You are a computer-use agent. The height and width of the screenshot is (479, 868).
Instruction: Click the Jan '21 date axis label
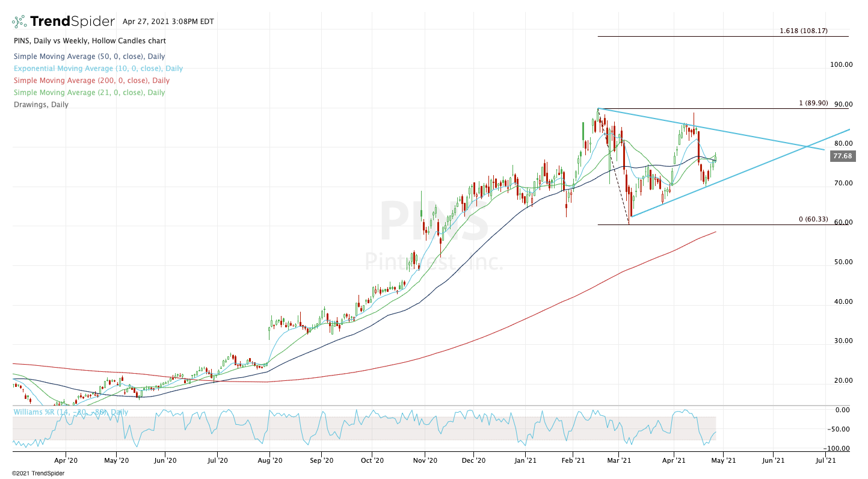pyautogui.click(x=525, y=462)
